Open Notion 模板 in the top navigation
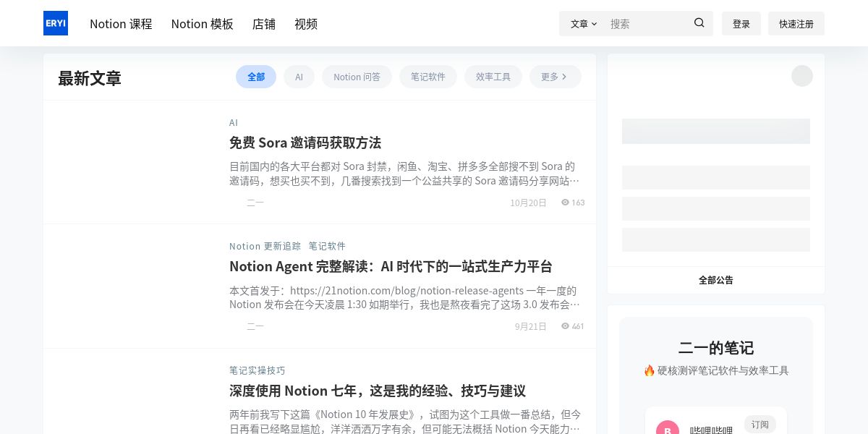Screen dimensions: 868x434 coord(203,24)
